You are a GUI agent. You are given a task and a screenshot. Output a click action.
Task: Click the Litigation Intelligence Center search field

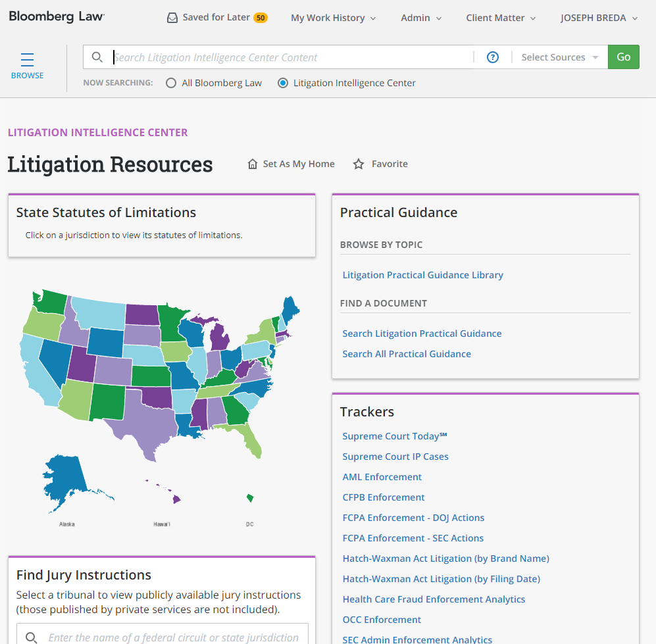click(x=290, y=57)
